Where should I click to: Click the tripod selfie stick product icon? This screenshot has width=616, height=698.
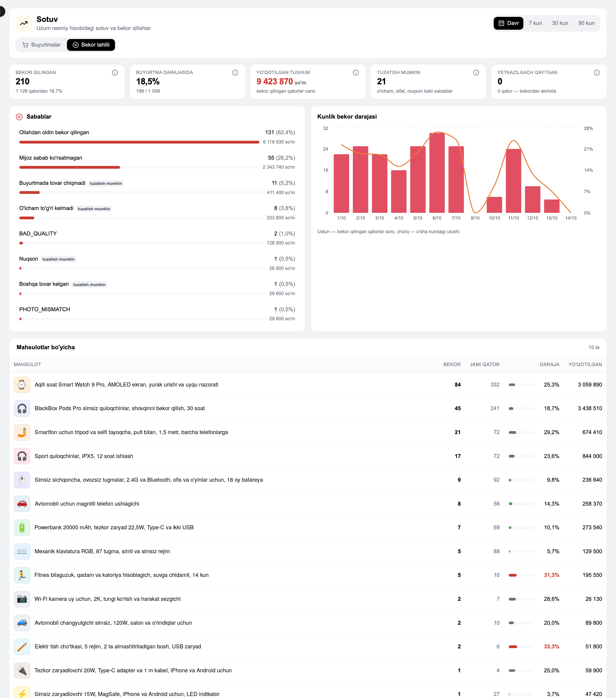click(x=22, y=432)
